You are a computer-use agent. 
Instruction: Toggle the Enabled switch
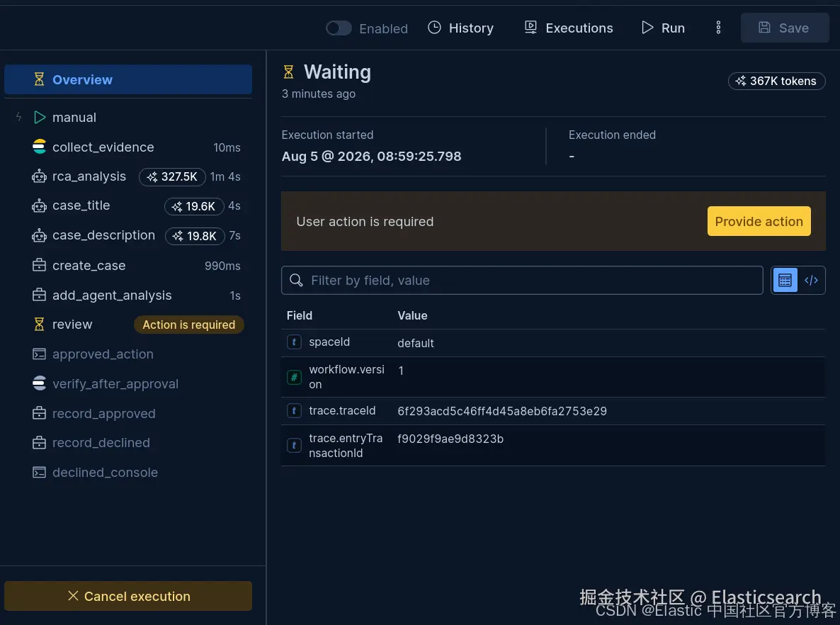tap(339, 28)
